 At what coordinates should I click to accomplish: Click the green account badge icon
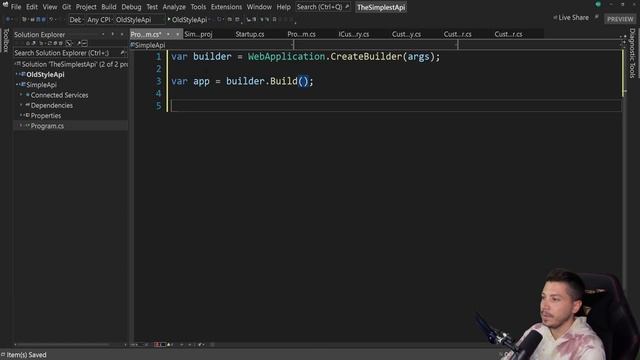(x=598, y=4)
